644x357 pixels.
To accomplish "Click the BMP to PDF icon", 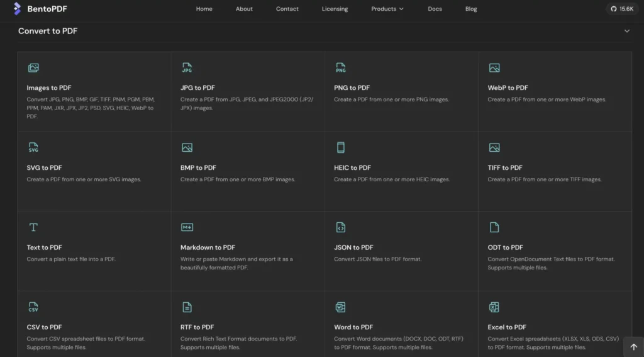I will click(187, 148).
